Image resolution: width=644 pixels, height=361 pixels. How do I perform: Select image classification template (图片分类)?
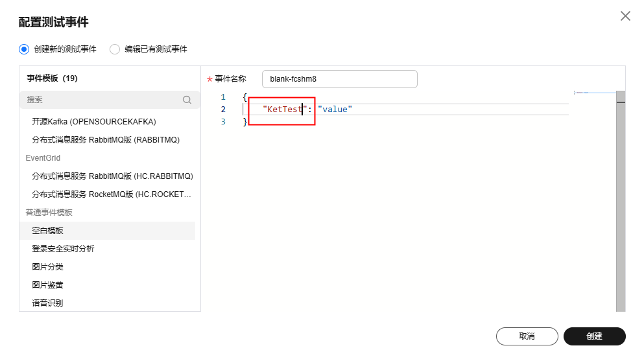(48, 267)
